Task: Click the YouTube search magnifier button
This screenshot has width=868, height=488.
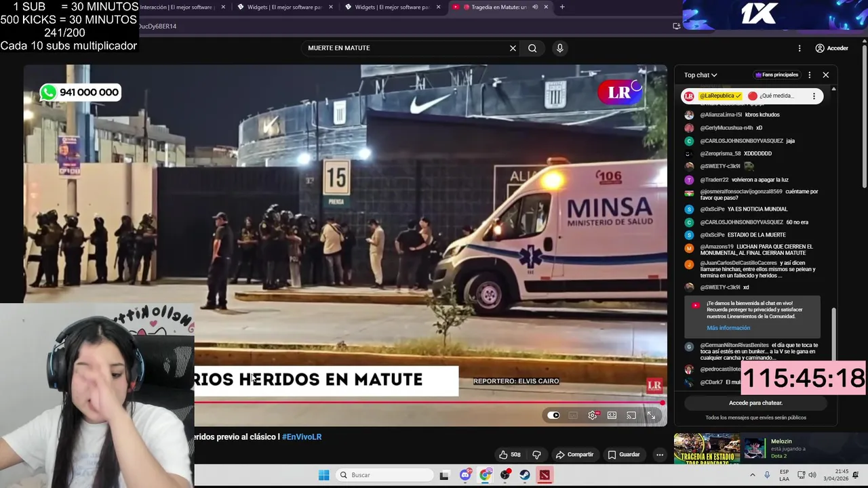Action: pyautogui.click(x=532, y=48)
